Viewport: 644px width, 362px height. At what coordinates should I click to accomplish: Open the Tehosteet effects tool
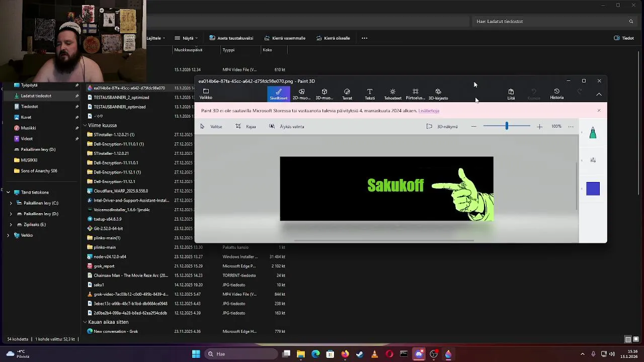pyautogui.click(x=392, y=94)
